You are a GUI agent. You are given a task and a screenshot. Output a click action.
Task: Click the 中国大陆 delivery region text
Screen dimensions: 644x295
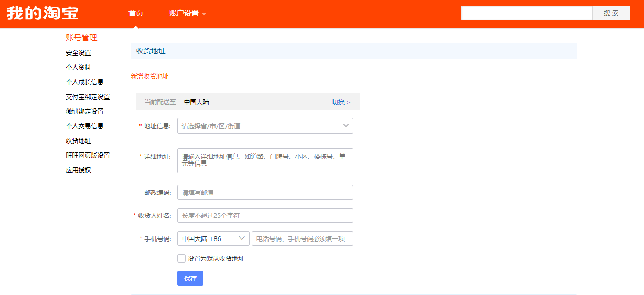click(x=196, y=102)
